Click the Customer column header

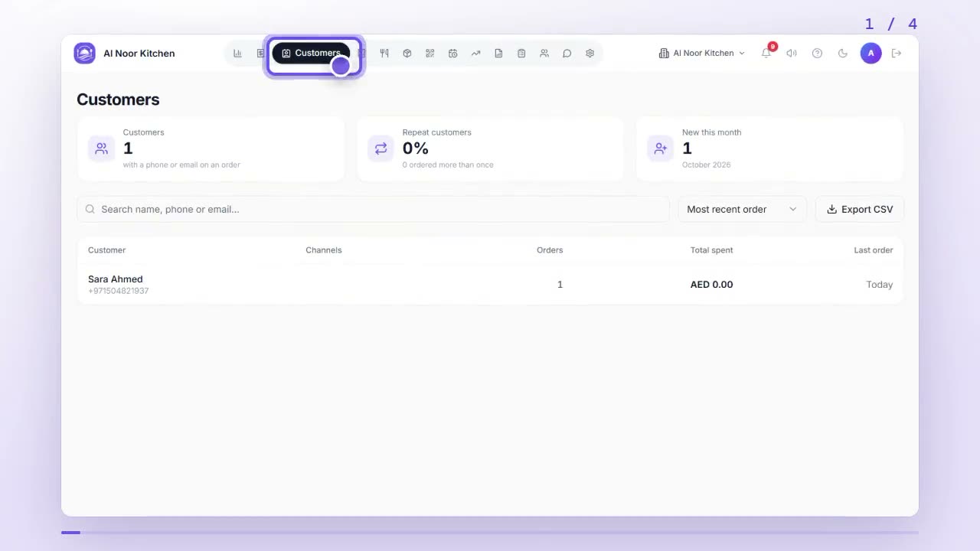coord(106,250)
